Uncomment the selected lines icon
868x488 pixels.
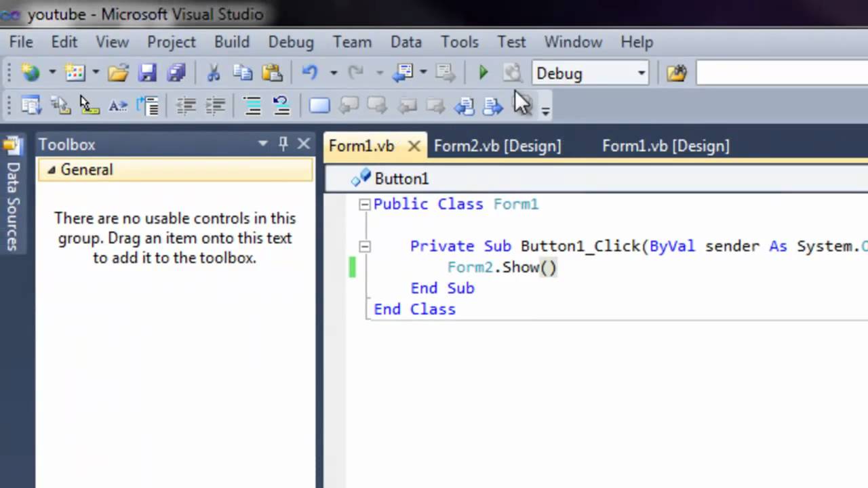coord(281,105)
